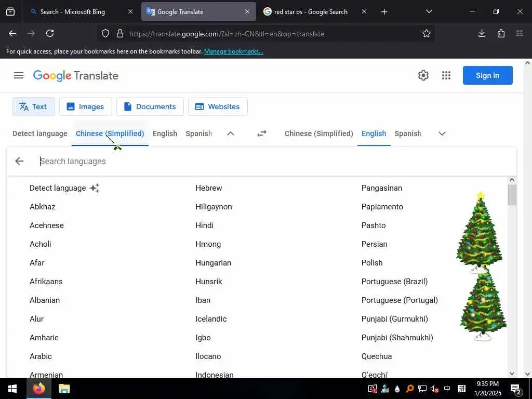Screen dimensions: 532x399
Task: Open the Google apps grid
Action: point(446,75)
